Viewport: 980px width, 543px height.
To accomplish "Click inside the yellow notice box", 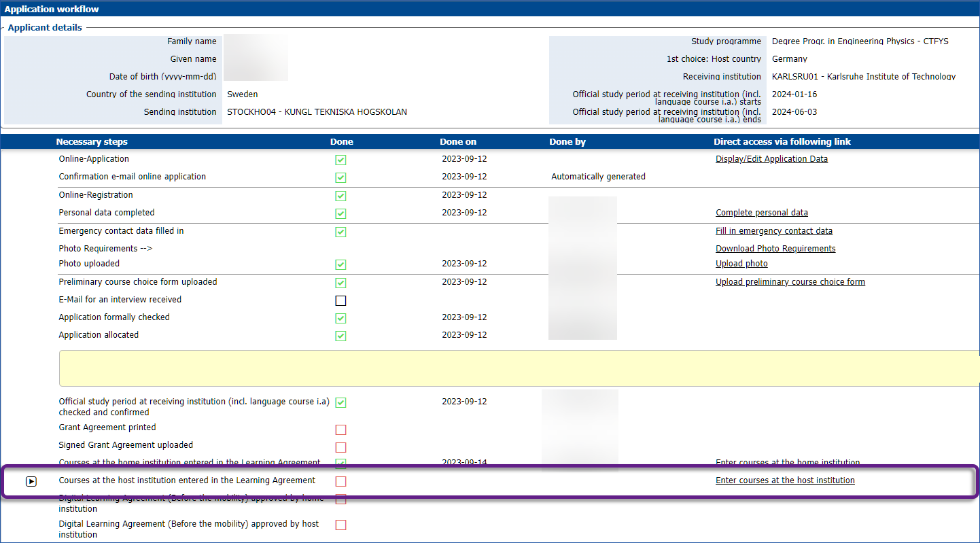I will click(517, 368).
